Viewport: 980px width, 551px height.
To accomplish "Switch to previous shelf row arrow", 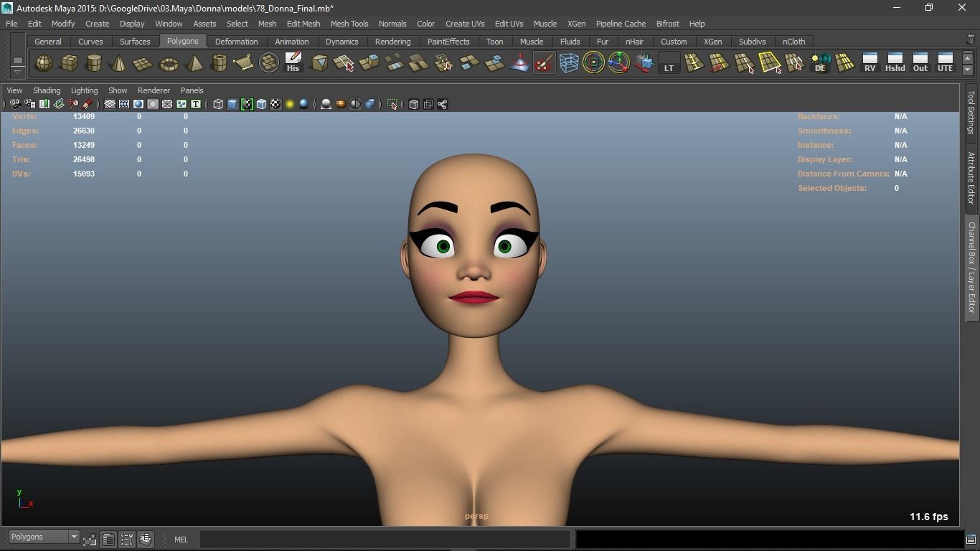I will [968, 58].
